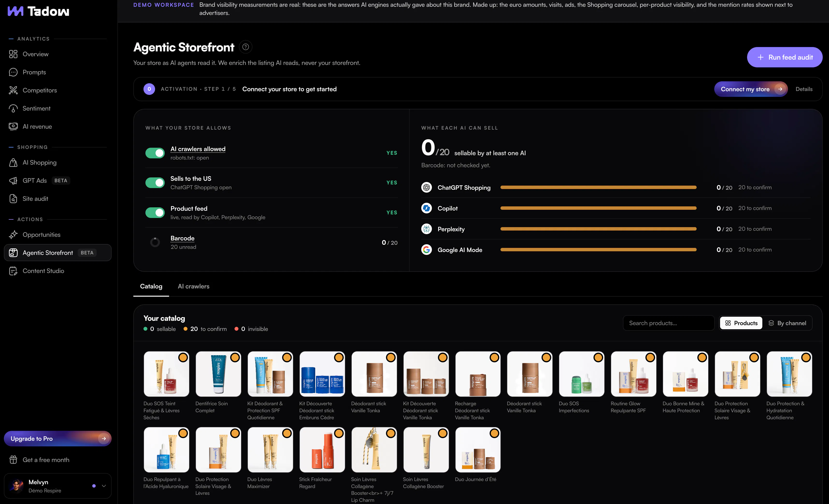Click the help question-mark icon beside Agentic Storefront

click(246, 47)
